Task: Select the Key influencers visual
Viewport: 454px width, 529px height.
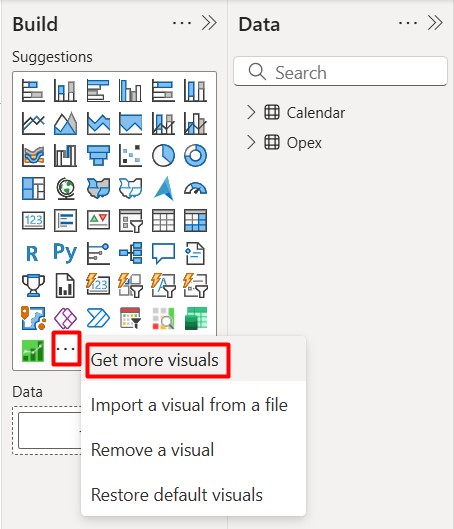Action: click(x=98, y=253)
